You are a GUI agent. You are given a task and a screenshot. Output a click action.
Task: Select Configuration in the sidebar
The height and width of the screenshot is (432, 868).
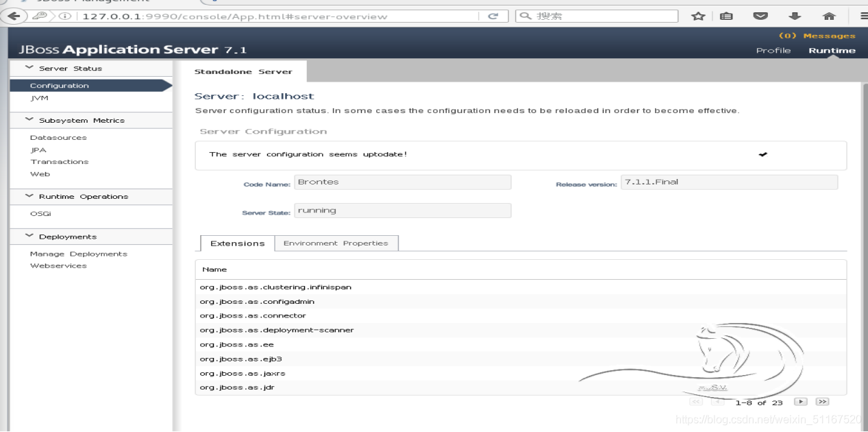[90, 86]
